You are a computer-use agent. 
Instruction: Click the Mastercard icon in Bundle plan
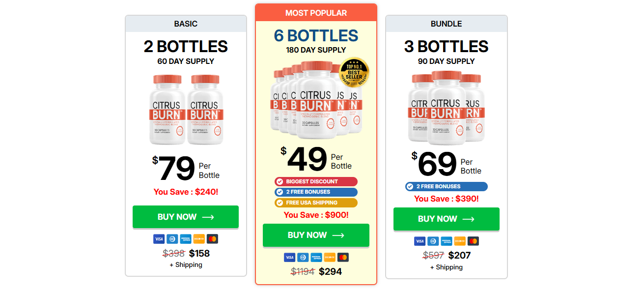(473, 241)
